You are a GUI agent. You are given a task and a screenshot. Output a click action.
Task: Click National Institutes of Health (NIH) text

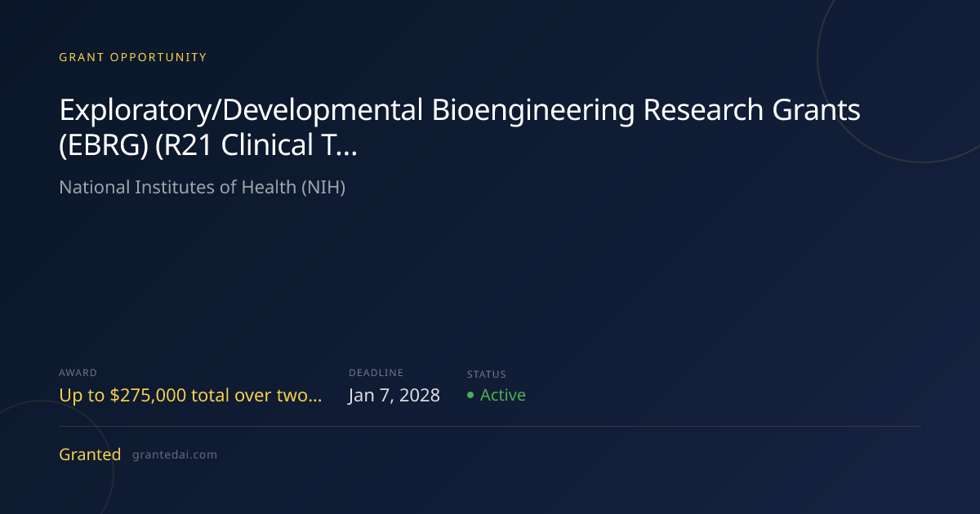click(x=203, y=188)
